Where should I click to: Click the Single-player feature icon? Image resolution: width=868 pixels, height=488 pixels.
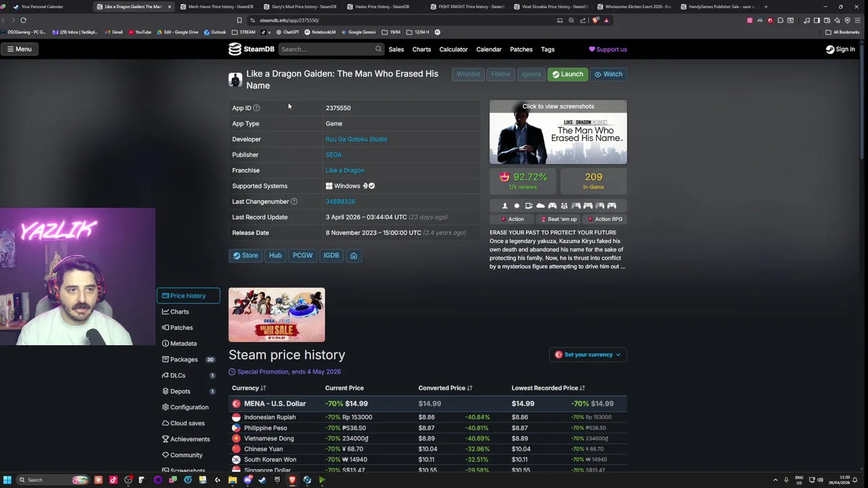[x=505, y=205]
